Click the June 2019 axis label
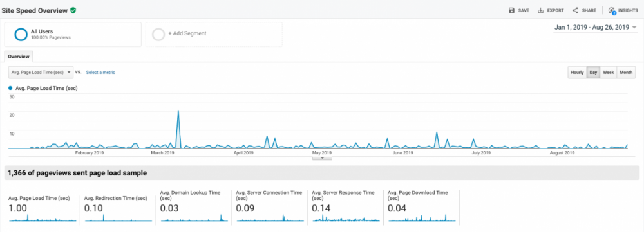The width and height of the screenshot is (644, 232). pos(403,153)
